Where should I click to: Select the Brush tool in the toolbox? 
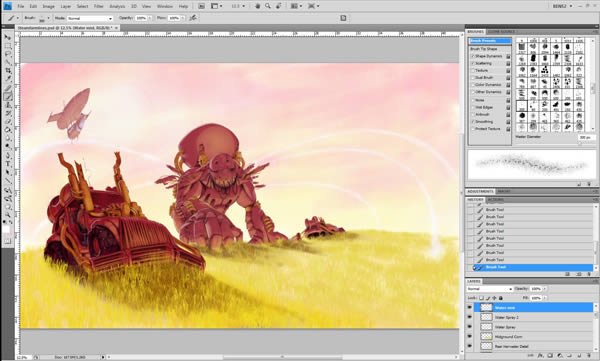[x=8, y=96]
